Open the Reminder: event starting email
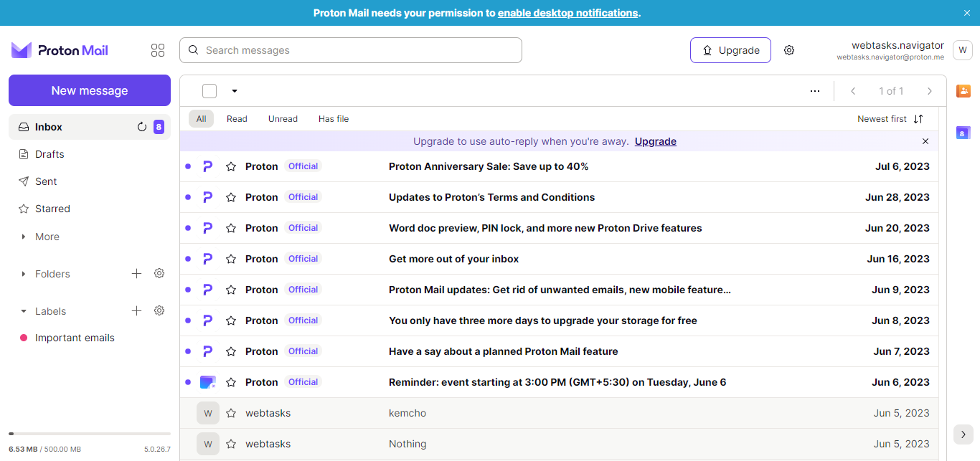Screen dimensions: 980x461 (559, 382)
